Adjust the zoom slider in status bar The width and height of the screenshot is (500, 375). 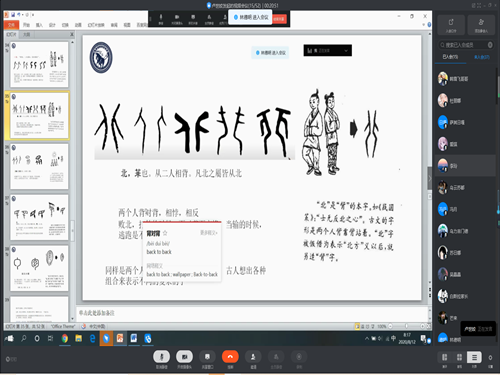click(406, 326)
